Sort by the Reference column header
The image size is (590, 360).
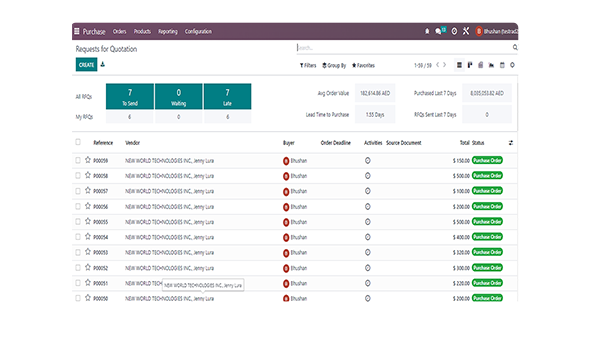[103, 143]
